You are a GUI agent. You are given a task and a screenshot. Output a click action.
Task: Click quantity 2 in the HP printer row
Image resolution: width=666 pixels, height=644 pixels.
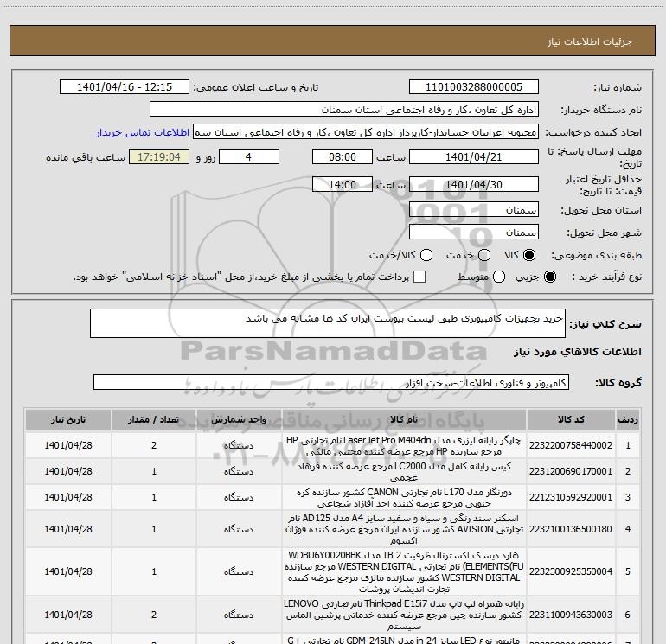pos(154,445)
